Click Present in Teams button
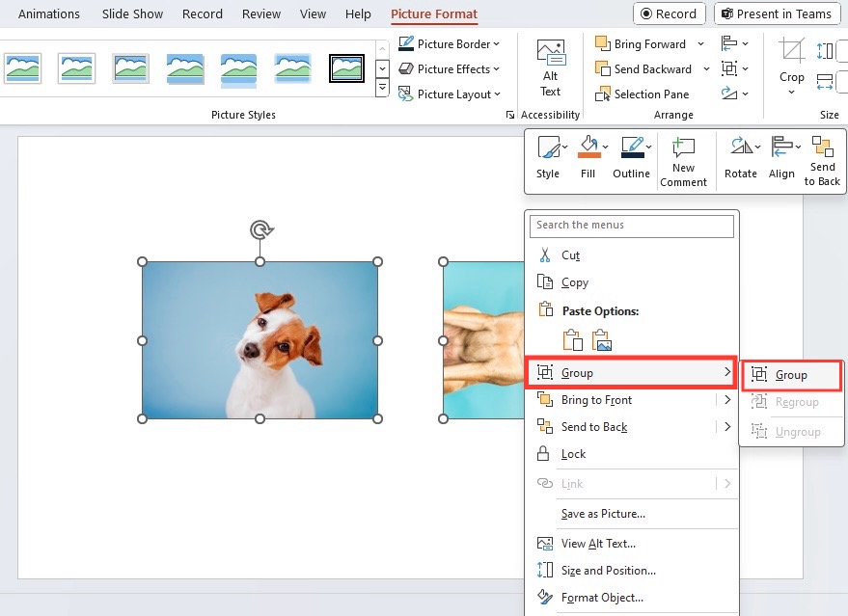848x616 pixels. pyautogui.click(x=778, y=13)
